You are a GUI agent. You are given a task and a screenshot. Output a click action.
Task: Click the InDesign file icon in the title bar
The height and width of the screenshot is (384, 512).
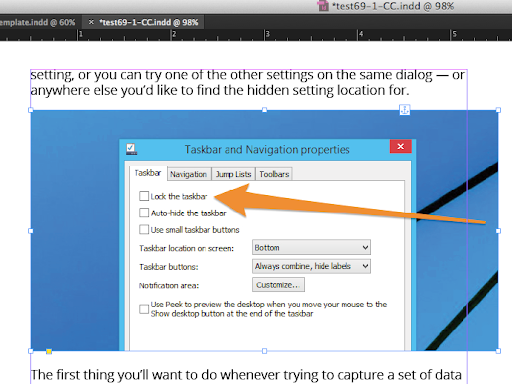[323, 6]
